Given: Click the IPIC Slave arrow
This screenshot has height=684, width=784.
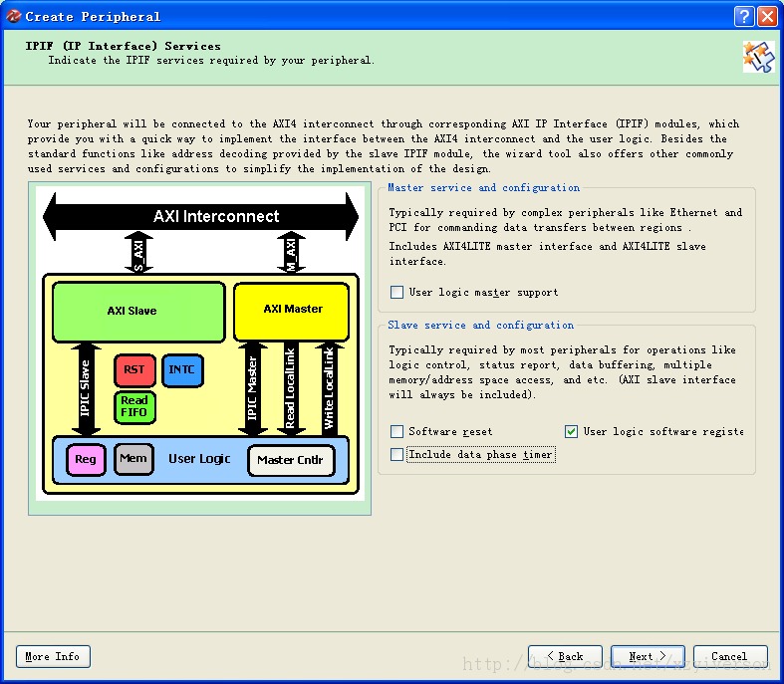Looking at the screenshot, I should pyautogui.click(x=86, y=388).
